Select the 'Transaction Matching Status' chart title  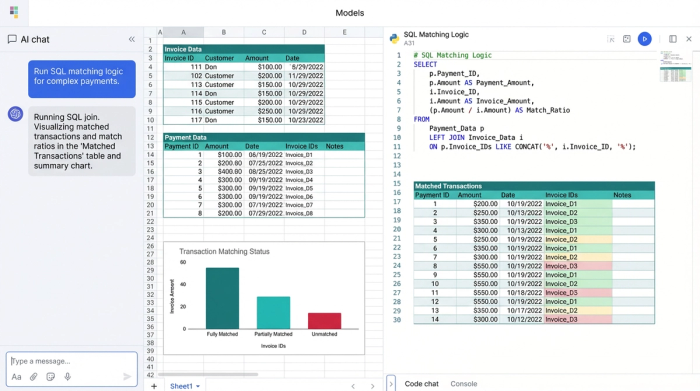tap(224, 252)
